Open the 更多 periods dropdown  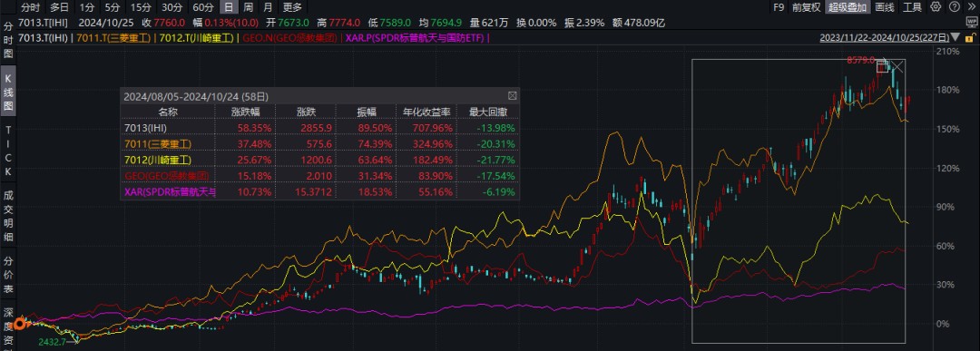coord(292,7)
